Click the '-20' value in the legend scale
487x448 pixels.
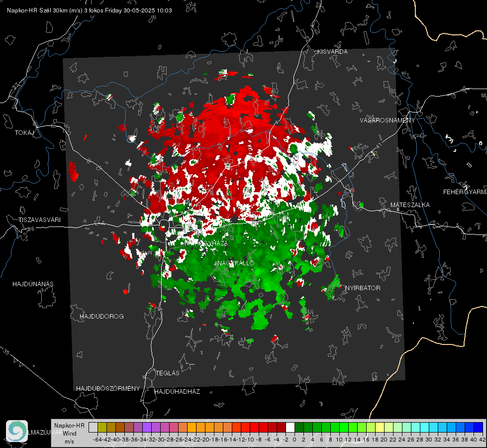[x=204, y=440]
